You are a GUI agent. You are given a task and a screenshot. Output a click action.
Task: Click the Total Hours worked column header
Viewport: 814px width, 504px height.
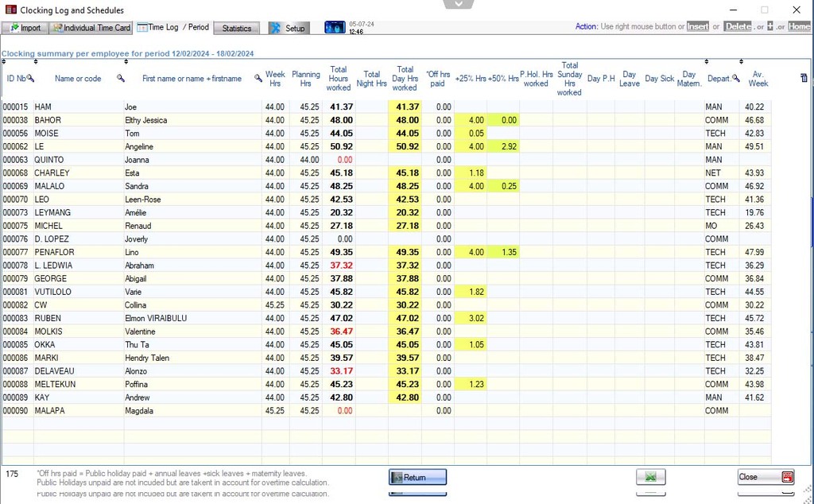pos(338,78)
